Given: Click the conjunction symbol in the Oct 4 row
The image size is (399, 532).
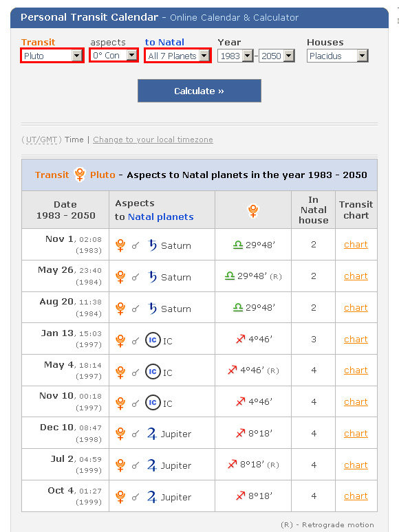Looking at the screenshot, I should (x=135, y=497).
